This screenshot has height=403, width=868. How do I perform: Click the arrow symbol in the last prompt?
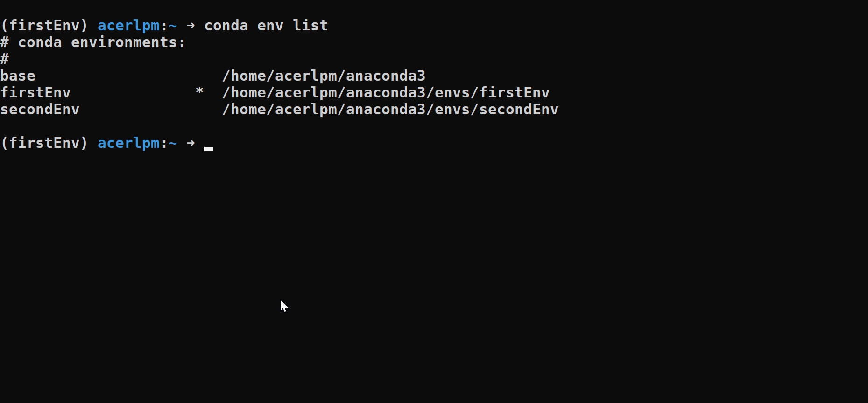click(191, 143)
